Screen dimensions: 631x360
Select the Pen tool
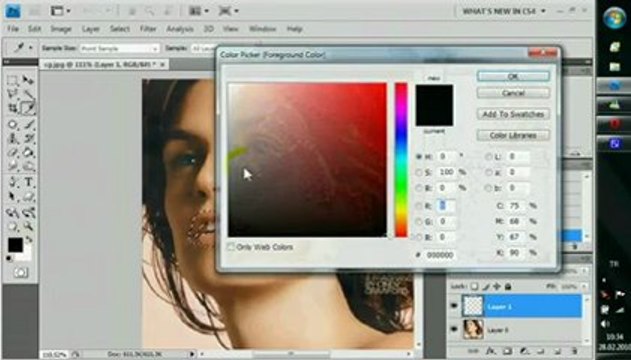12,182
